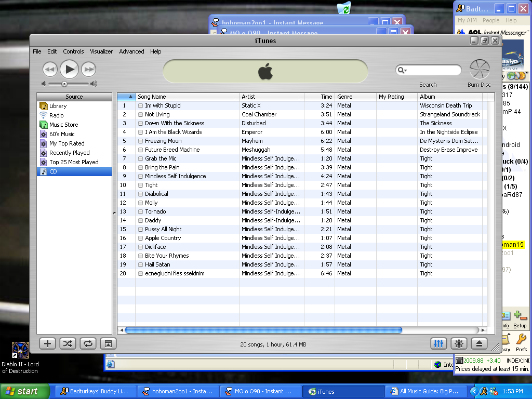Switch to hoboman2oo1 Instant Message taskbar button
Image resolution: width=532 pixels, height=399 pixels.
tap(178, 392)
